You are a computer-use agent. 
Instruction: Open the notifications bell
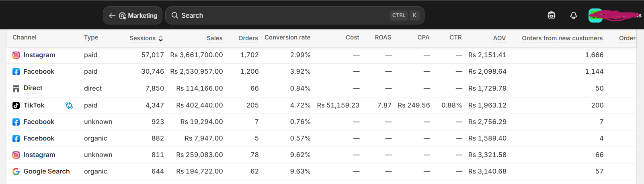pyautogui.click(x=574, y=15)
